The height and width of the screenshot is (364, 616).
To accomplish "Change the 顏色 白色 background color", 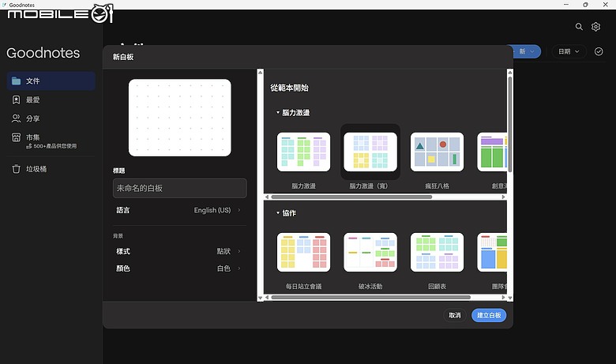I will pos(179,268).
